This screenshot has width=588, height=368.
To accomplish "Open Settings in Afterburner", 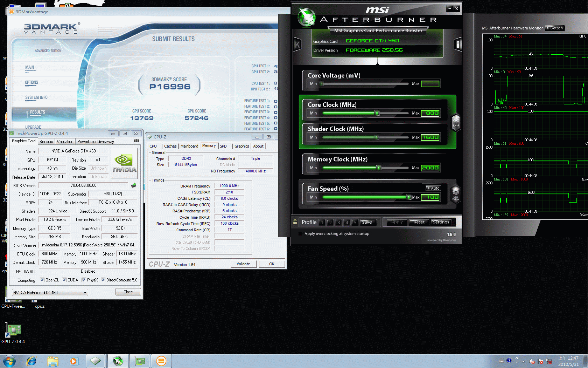I will 441,222.
